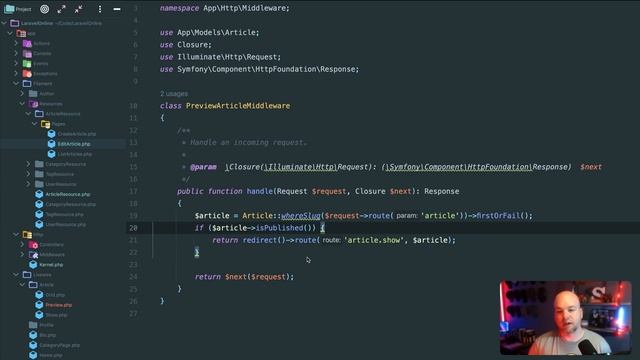Viewport: 640px width, 360px height.
Task: Select the Profile folder
Action: tap(46, 325)
